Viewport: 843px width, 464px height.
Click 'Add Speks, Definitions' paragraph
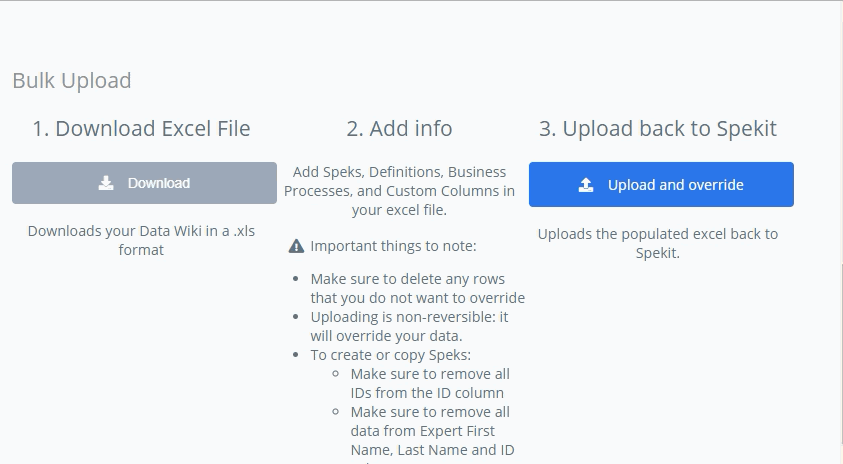point(399,191)
